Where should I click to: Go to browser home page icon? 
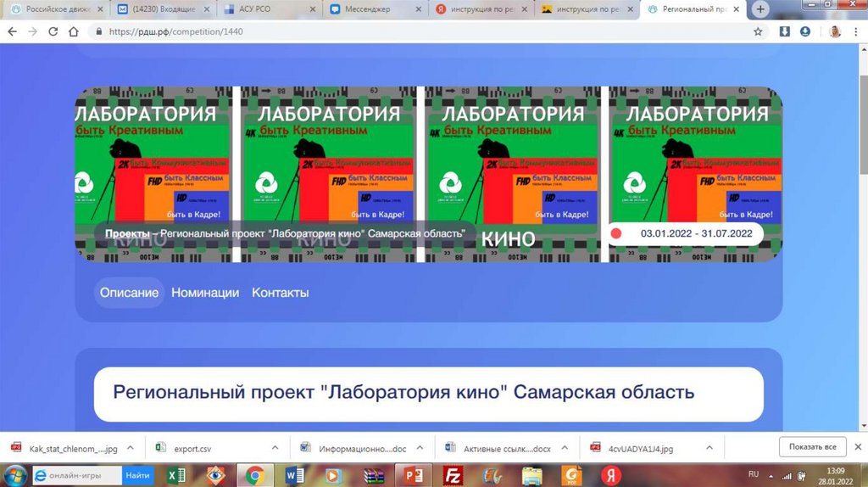coord(74,31)
